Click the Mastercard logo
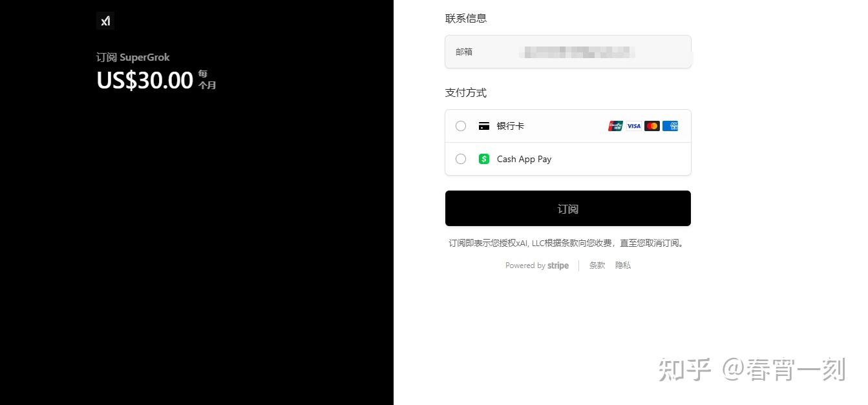The height and width of the screenshot is (405, 868). click(652, 126)
